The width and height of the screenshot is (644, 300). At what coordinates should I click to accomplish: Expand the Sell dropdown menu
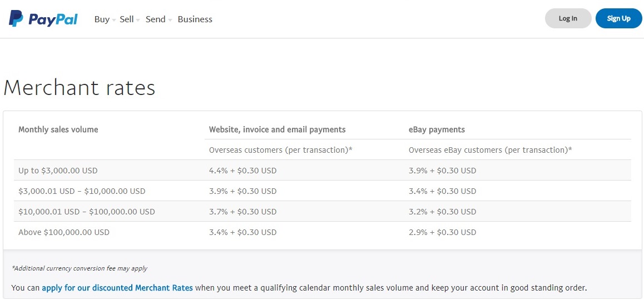click(x=129, y=19)
